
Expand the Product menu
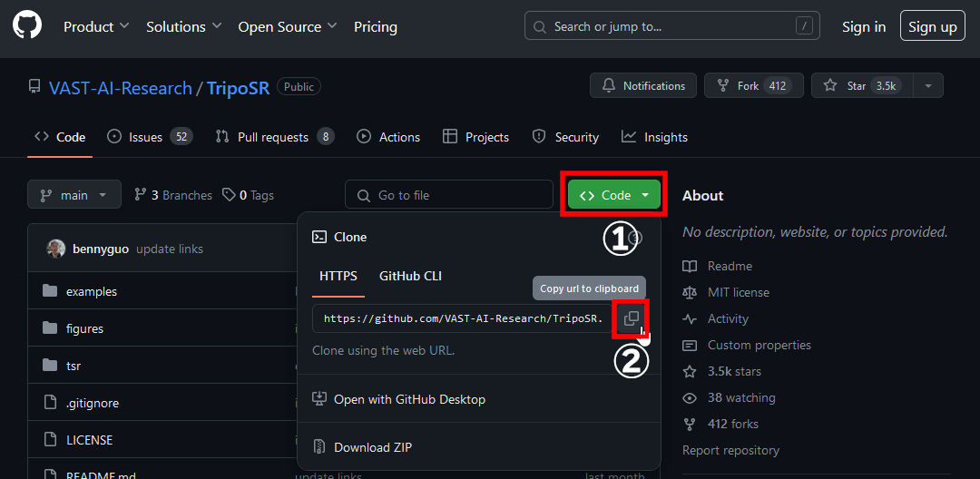(x=96, y=27)
